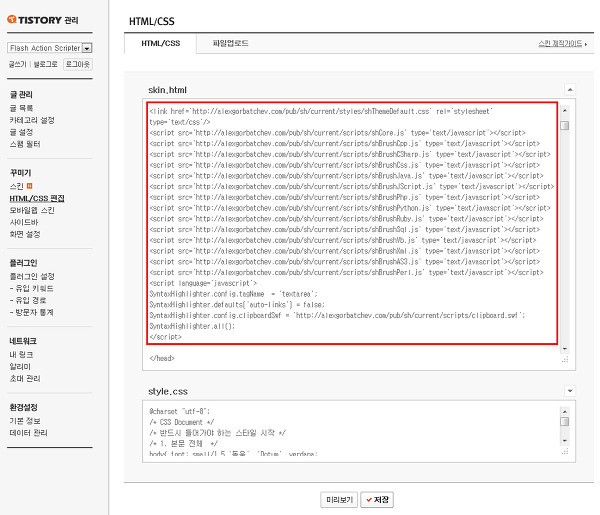
Task: Switch to the HTML/CSS tab
Action: point(161,44)
